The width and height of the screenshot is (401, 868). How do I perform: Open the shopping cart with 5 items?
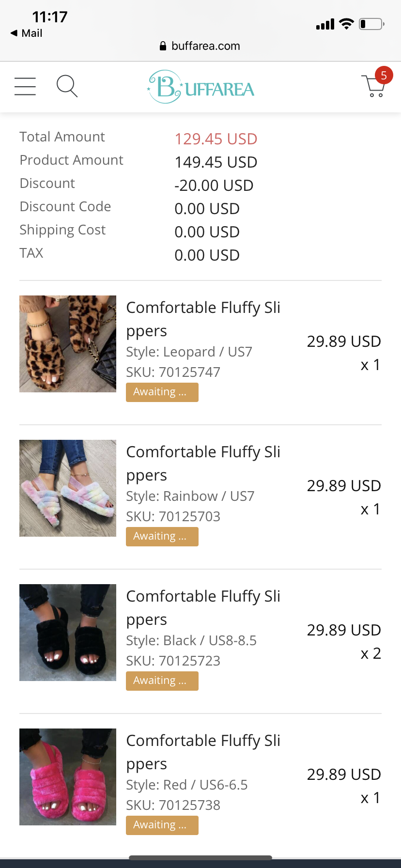[x=374, y=85]
